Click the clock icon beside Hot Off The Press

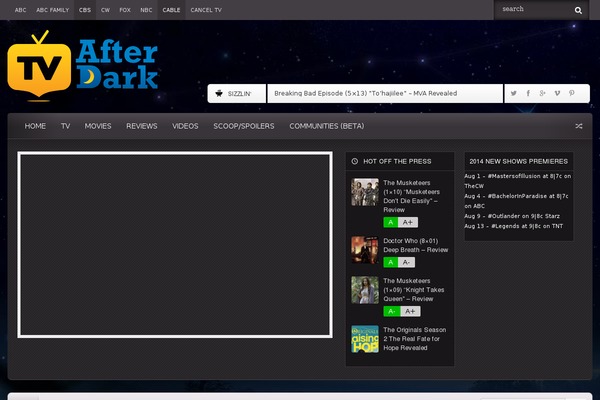(355, 161)
